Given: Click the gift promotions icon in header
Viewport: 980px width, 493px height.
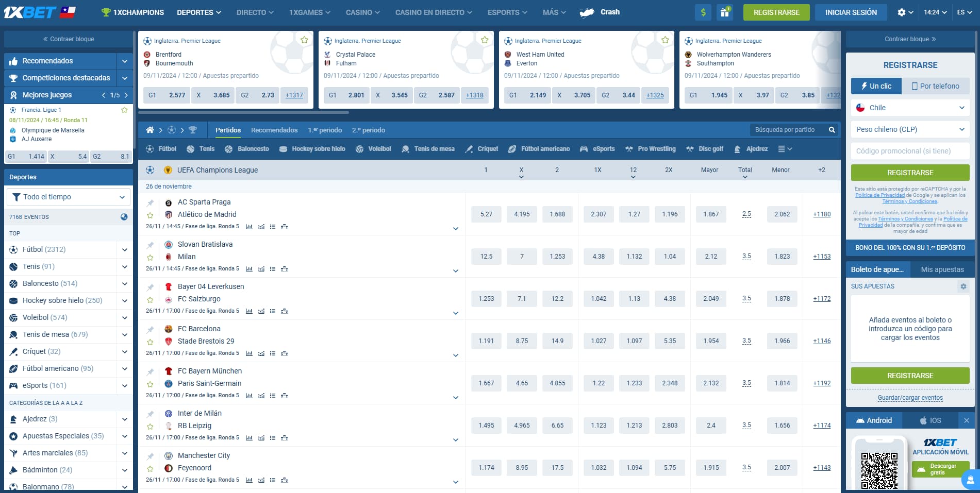Looking at the screenshot, I should 725,12.
